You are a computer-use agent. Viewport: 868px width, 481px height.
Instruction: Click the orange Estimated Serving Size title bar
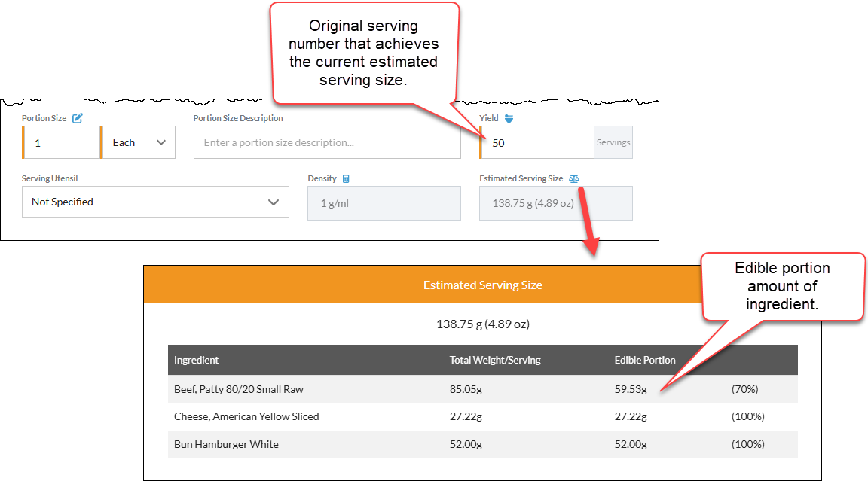click(x=483, y=285)
